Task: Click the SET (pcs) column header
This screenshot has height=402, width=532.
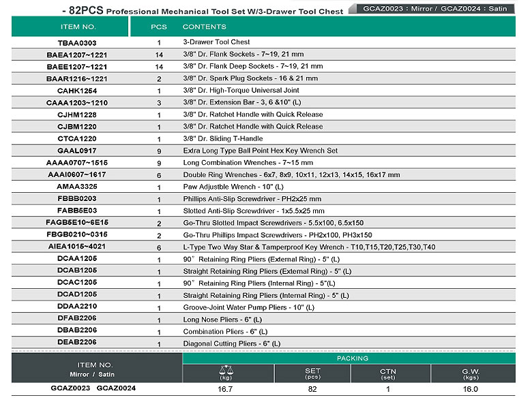Action: click(x=312, y=373)
